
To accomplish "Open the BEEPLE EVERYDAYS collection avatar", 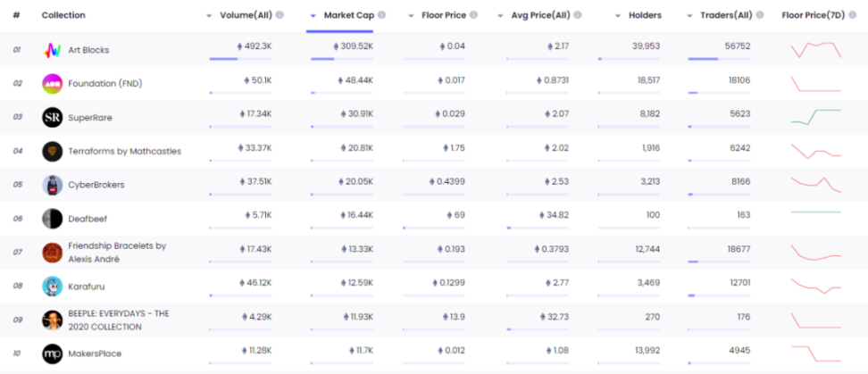I will point(52,320).
